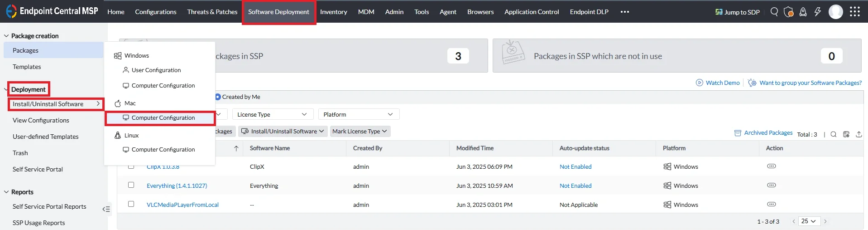The height and width of the screenshot is (230, 868).
Task: Open Templates in sidebar
Action: pyautogui.click(x=27, y=67)
